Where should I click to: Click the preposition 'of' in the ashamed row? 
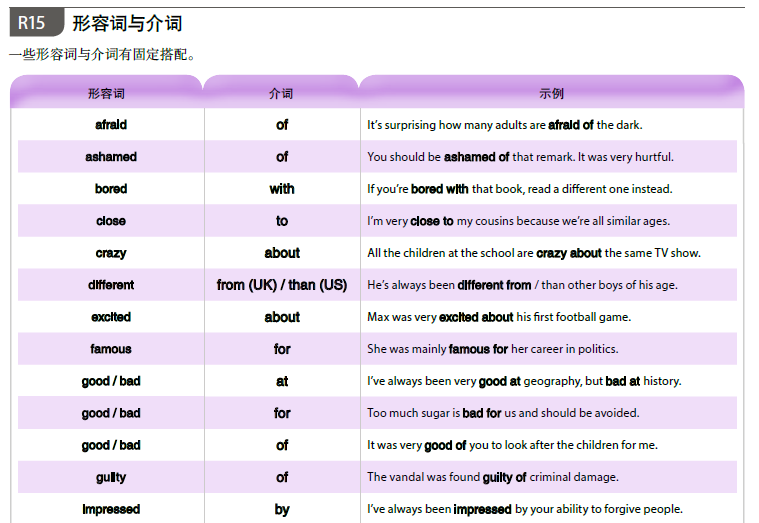tap(282, 157)
